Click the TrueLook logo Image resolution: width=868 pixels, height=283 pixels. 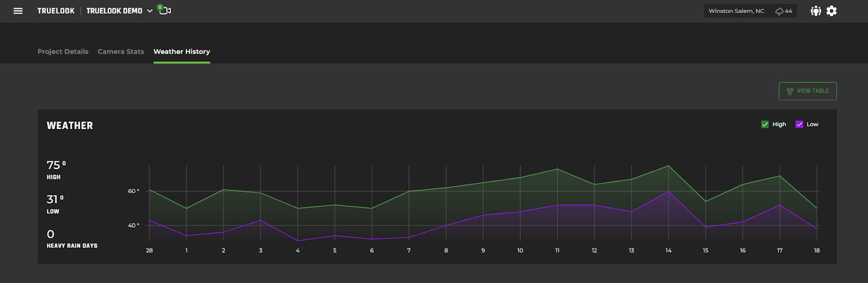click(56, 11)
